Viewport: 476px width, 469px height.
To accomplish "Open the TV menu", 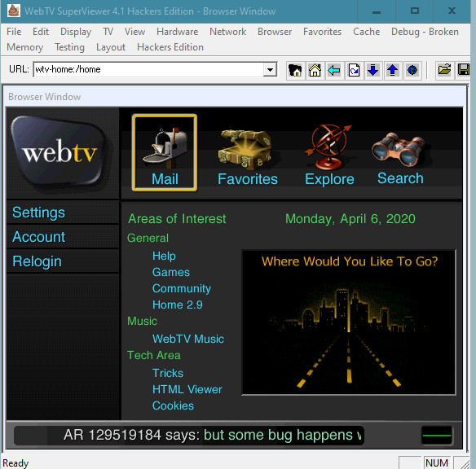I will [108, 32].
